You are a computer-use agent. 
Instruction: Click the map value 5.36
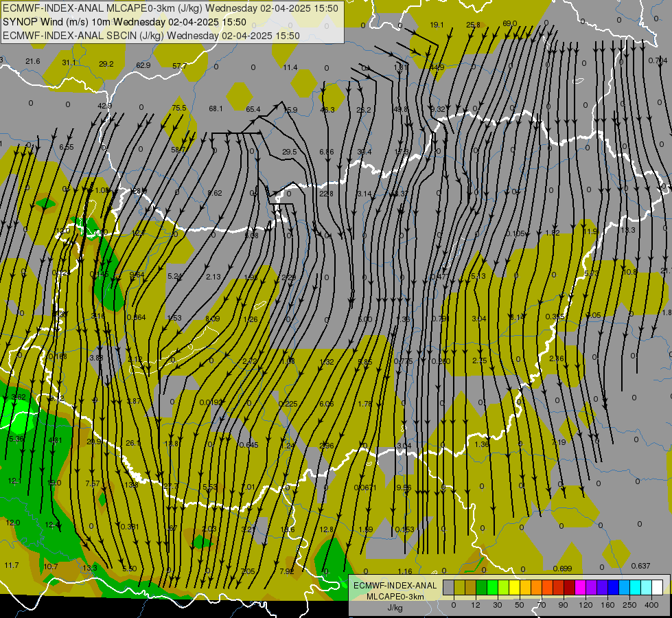tap(16, 438)
